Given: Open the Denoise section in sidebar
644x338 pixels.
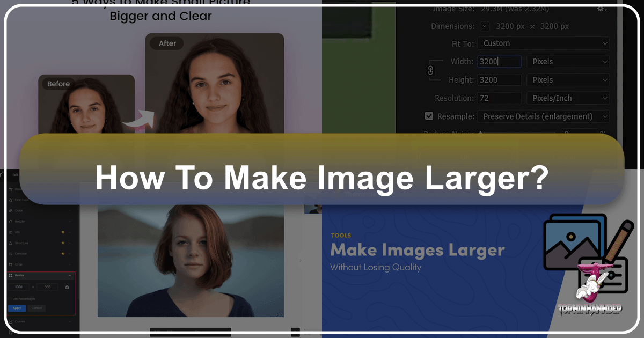Looking at the screenshot, I should point(10,253).
